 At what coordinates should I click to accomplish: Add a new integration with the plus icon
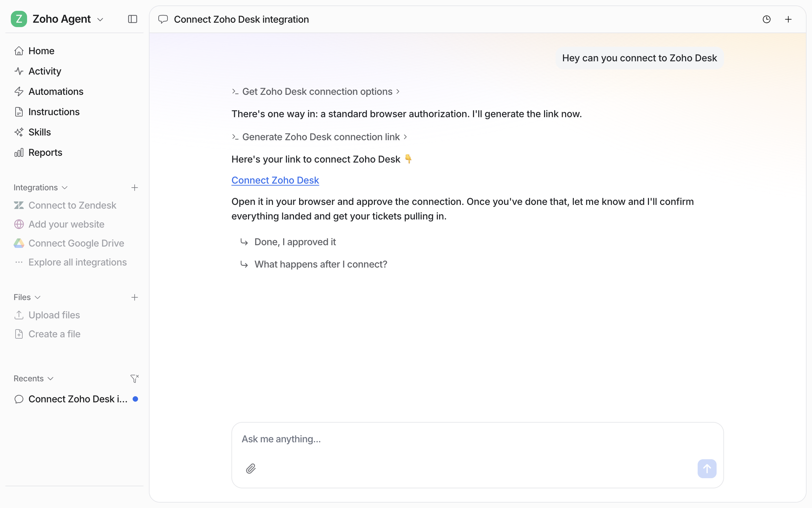pos(135,188)
